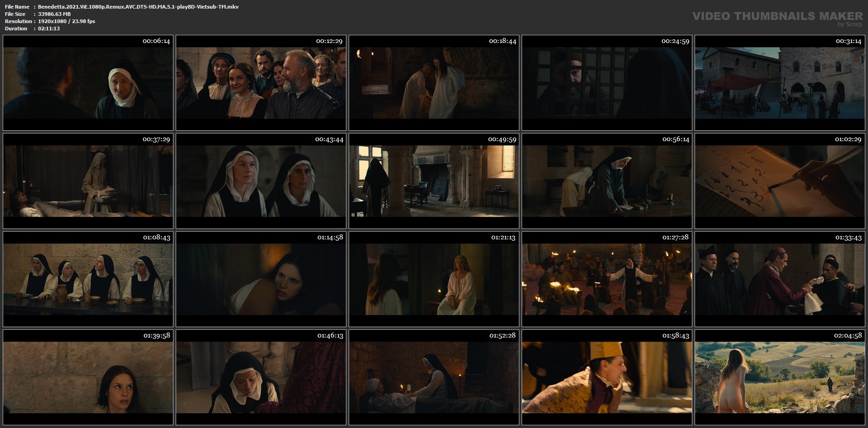
Task: Click the 01:52:28 timestamp label
Action: [503, 336]
